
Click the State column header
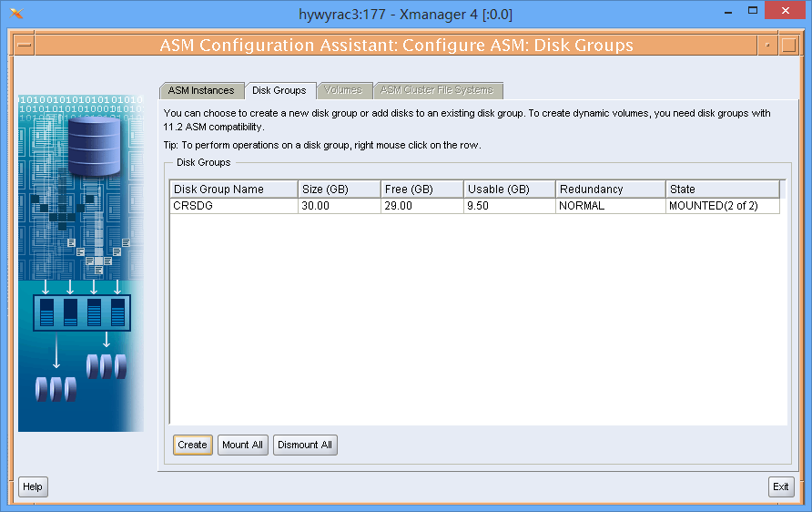723,189
